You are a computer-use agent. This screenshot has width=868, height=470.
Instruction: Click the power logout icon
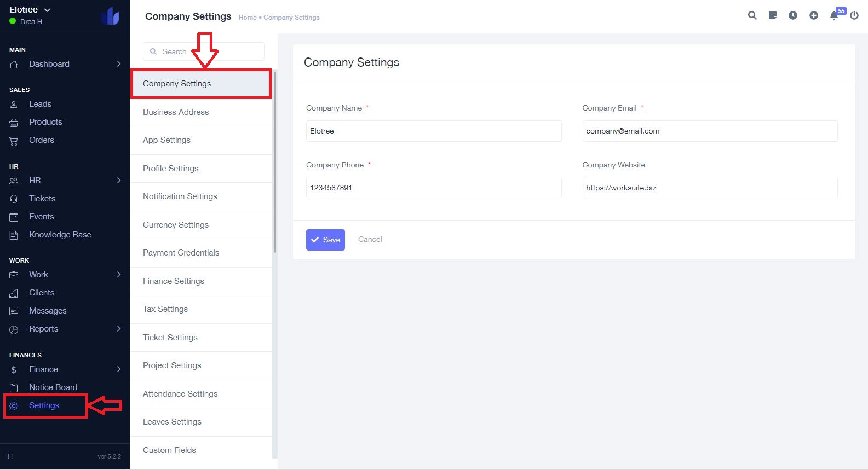(854, 15)
